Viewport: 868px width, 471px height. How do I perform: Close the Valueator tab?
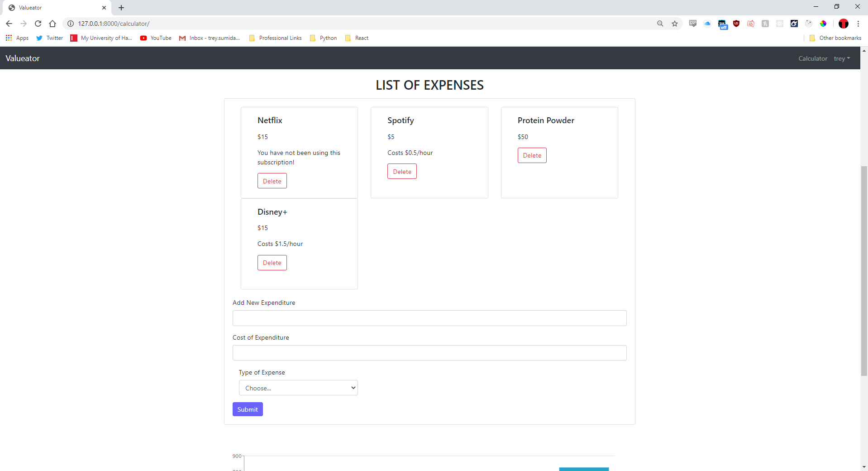[x=104, y=8]
